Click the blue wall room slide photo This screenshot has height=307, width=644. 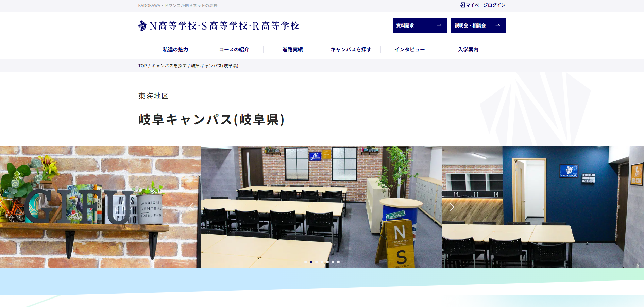click(543, 207)
